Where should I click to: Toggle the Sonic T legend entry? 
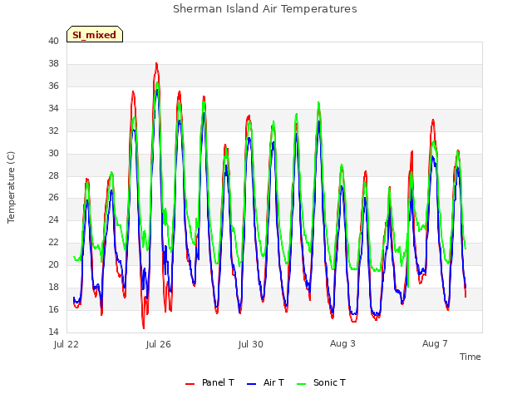pos(321,382)
